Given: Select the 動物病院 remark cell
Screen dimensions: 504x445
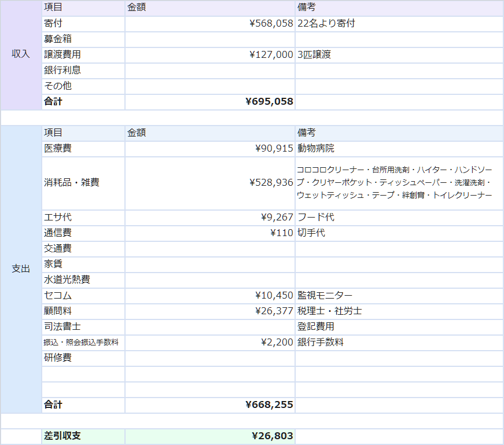Looking at the screenshot, I should pos(399,149).
